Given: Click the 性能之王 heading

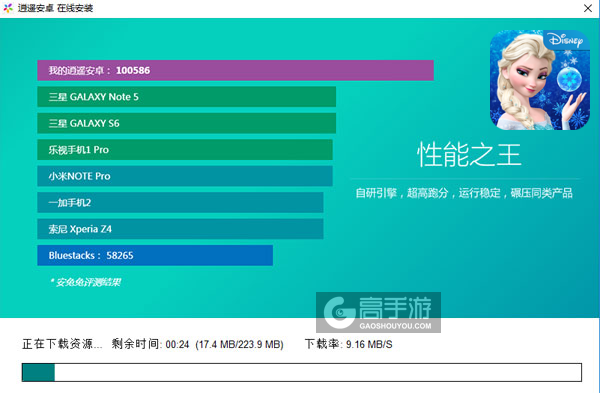Looking at the screenshot, I should 469,155.
